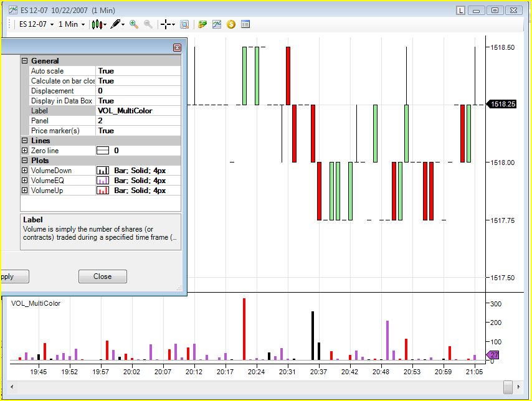Open the chart style candlestick icon

point(97,24)
